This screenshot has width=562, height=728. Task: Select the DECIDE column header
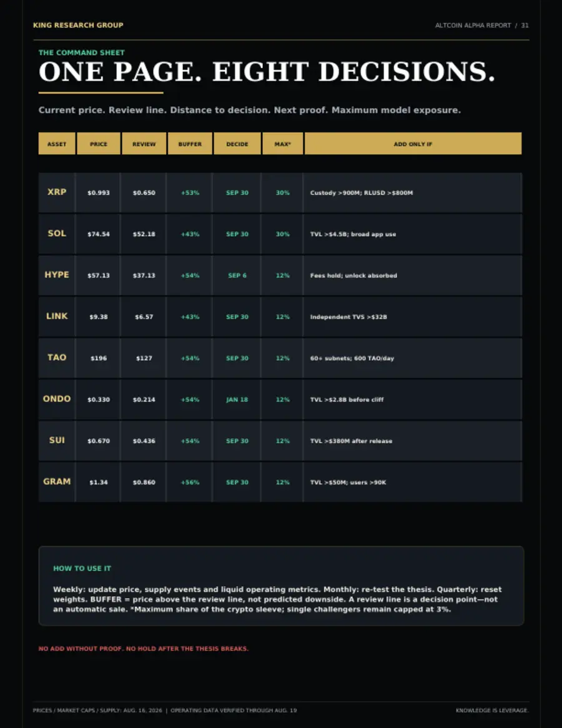[x=237, y=144]
